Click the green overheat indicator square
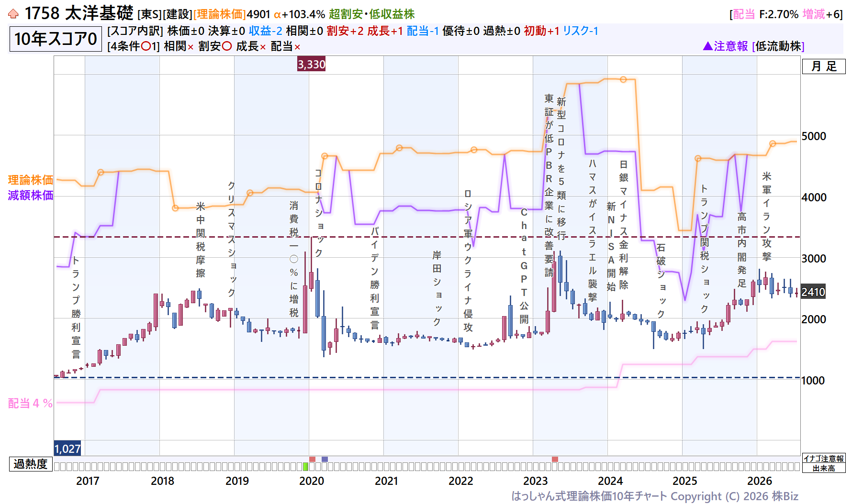The width and height of the screenshot is (852, 504). (306, 466)
